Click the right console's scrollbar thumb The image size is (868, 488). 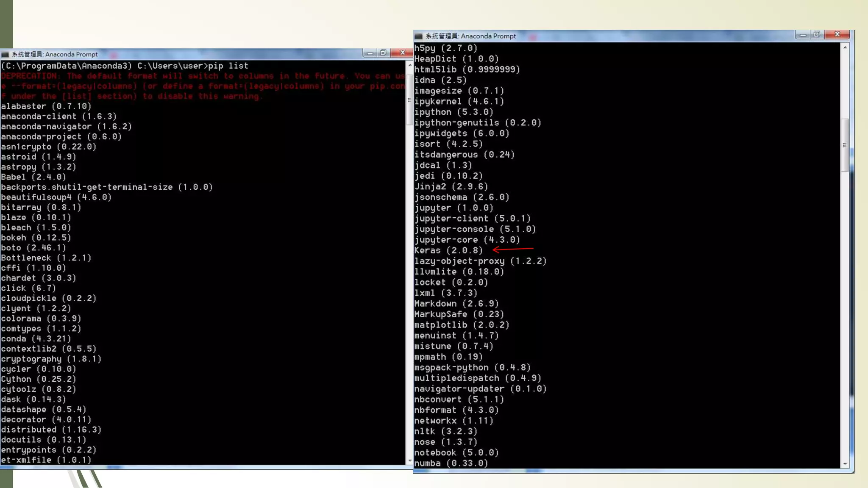point(845,145)
